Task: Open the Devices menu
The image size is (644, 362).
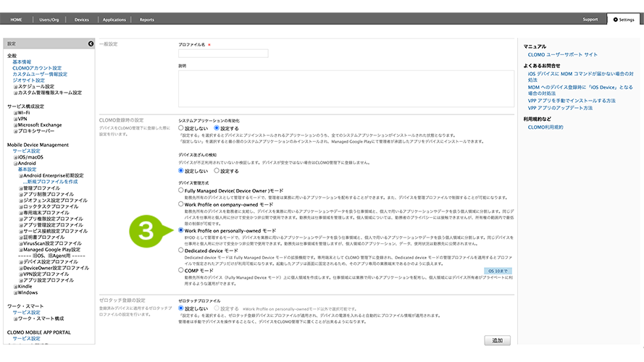Action: pos(81,20)
